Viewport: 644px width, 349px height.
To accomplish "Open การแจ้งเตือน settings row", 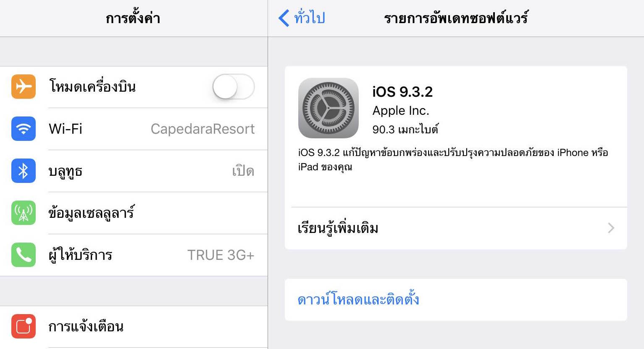I will 134,327.
